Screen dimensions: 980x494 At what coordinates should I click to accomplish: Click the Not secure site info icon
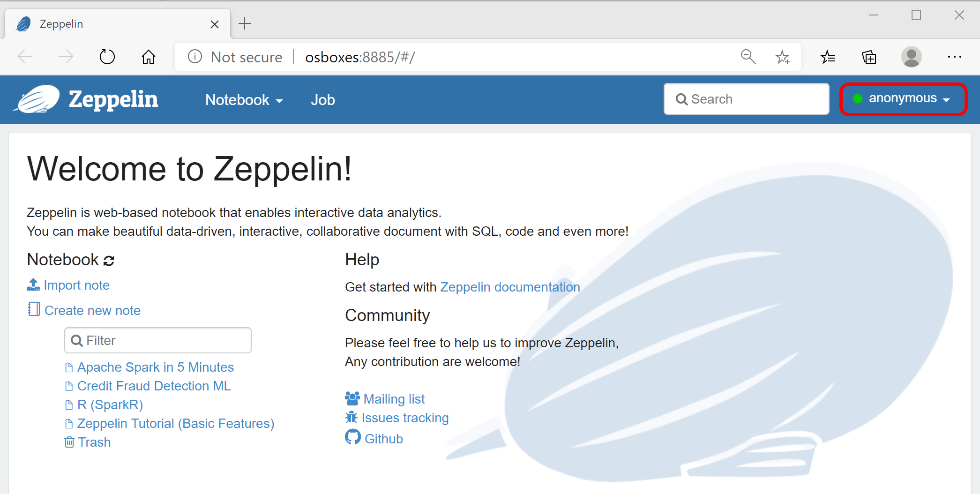195,57
